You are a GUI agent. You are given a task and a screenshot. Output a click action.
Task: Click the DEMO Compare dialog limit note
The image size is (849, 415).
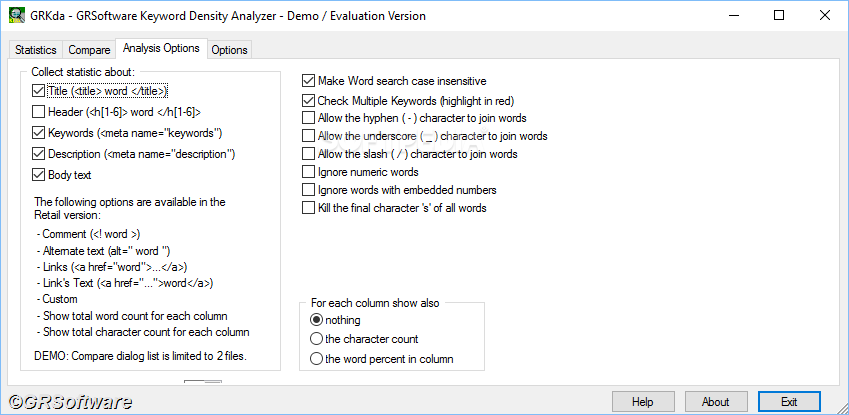[141, 356]
